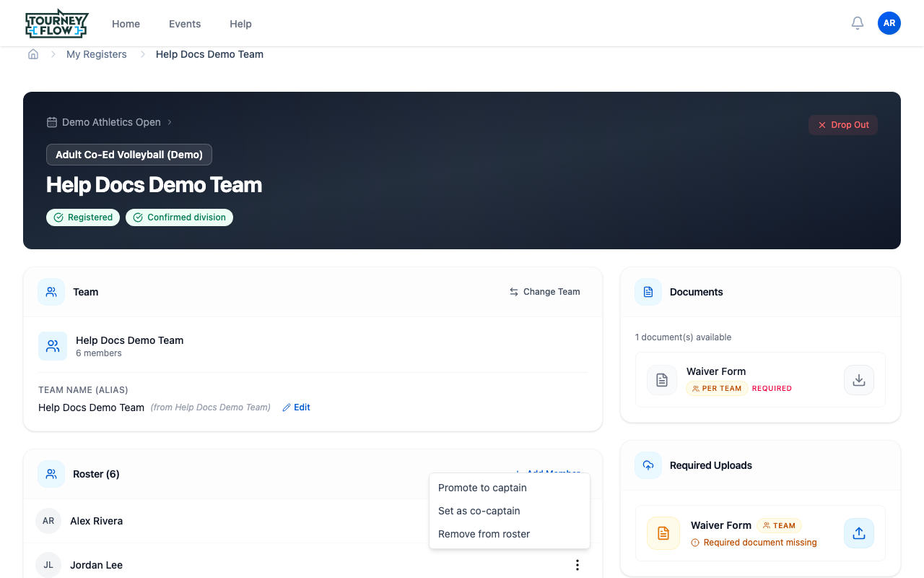
Task: Click the JL avatar beside Jordan Lee
Action: pyautogui.click(x=48, y=565)
